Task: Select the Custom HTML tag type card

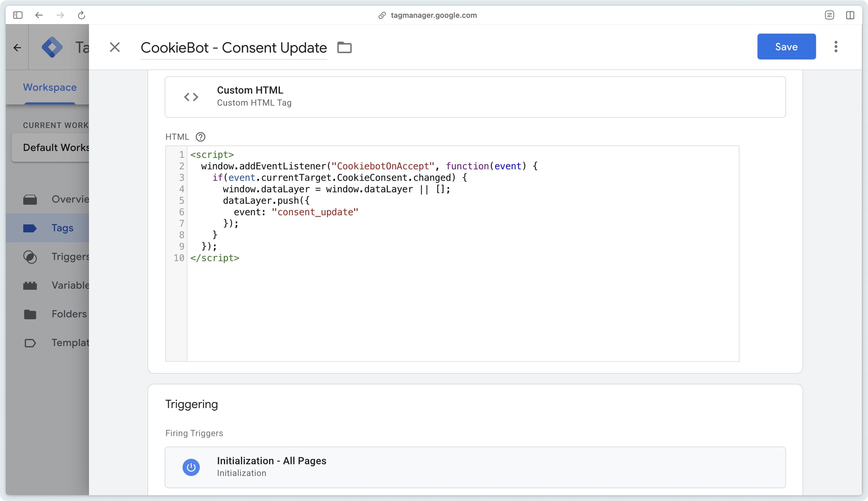Action: tap(475, 97)
